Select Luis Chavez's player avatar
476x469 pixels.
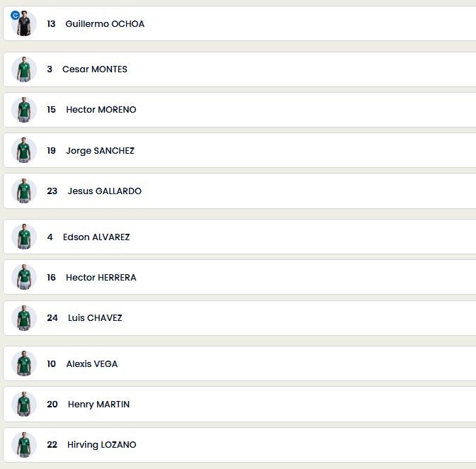24,318
